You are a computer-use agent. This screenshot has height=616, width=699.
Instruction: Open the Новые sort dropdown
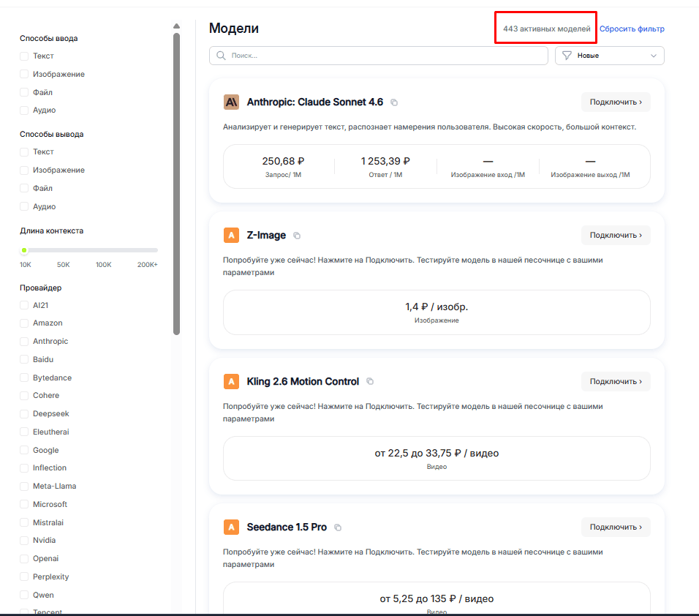609,56
